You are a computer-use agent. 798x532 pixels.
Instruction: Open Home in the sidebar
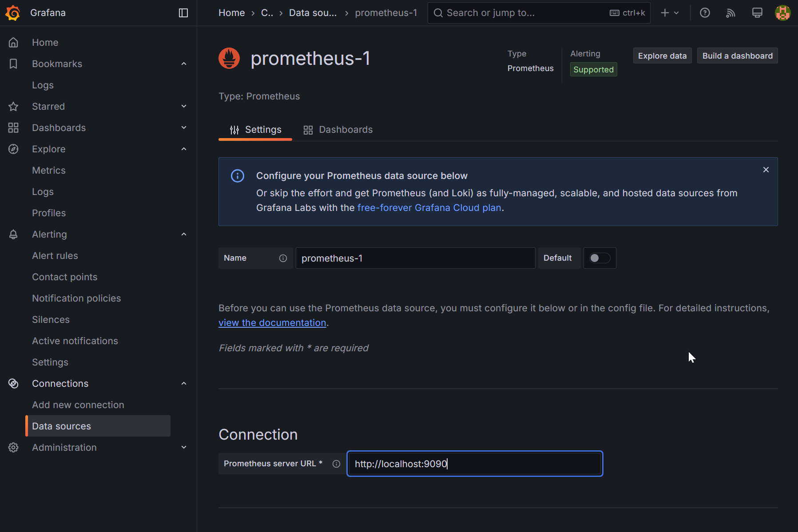(x=45, y=43)
